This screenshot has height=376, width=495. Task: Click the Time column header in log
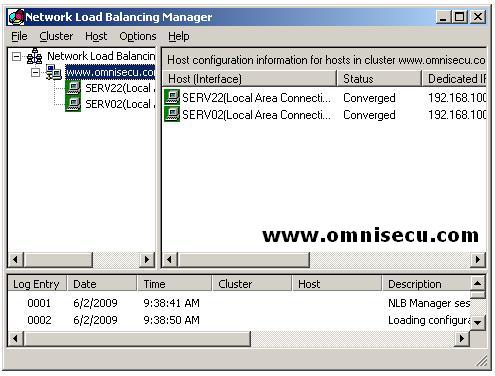coord(175,284)
